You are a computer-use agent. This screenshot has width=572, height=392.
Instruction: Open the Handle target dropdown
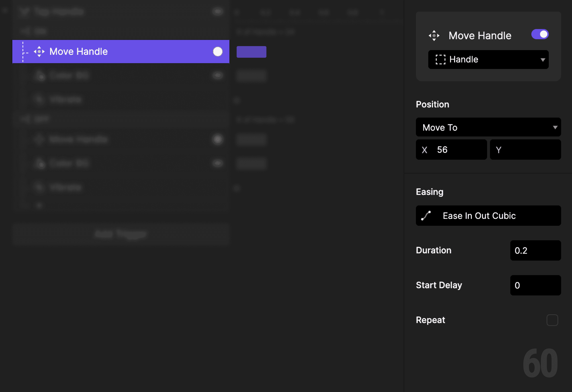(488, 59)
